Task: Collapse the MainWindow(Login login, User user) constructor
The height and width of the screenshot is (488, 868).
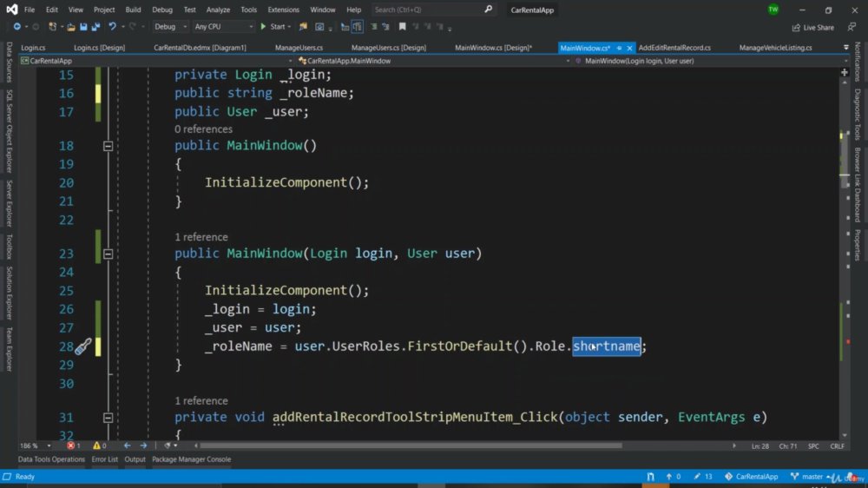Action: pos(108,254)
